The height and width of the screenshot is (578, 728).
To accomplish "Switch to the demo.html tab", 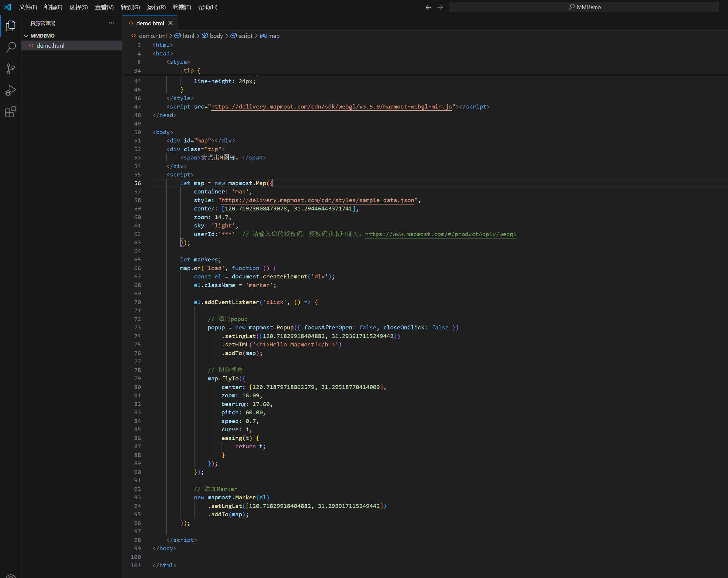I will tap(150, 23).
